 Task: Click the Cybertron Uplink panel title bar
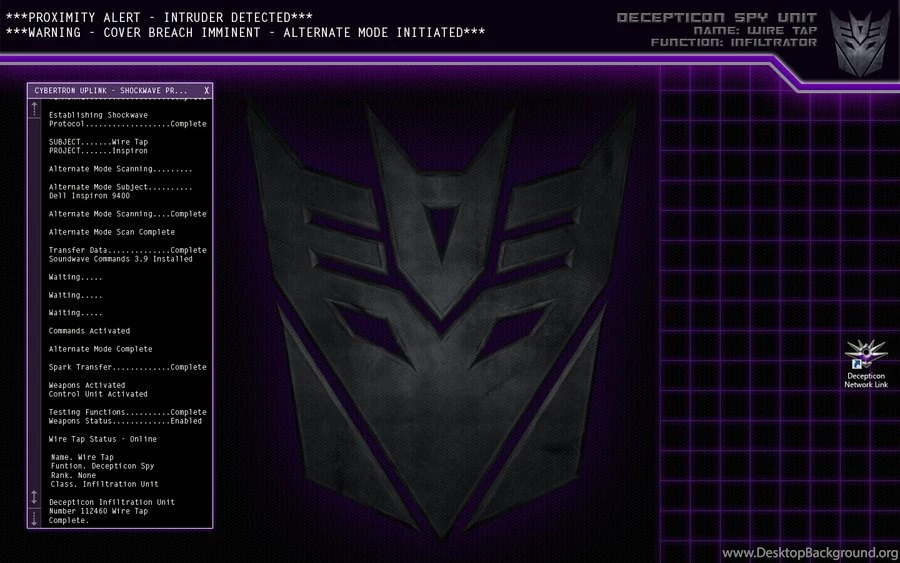(120, 91)
